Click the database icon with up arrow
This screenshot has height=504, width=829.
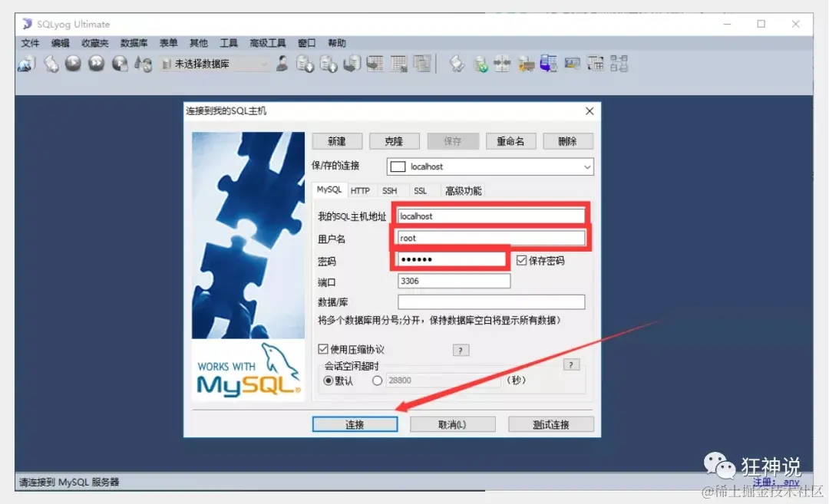pyautogui.click(x=329, y=64)
